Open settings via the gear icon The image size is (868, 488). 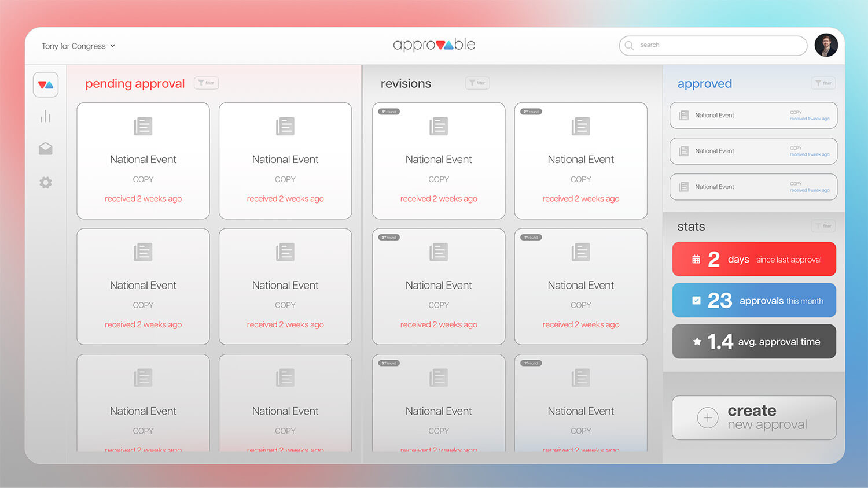pos(46,183)
